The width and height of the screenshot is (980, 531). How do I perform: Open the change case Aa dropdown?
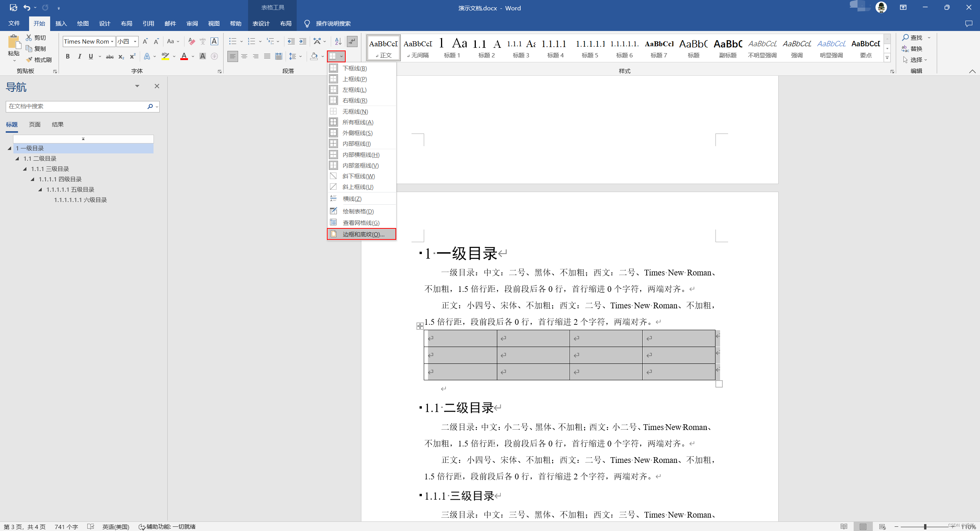(x=173, y=41)
